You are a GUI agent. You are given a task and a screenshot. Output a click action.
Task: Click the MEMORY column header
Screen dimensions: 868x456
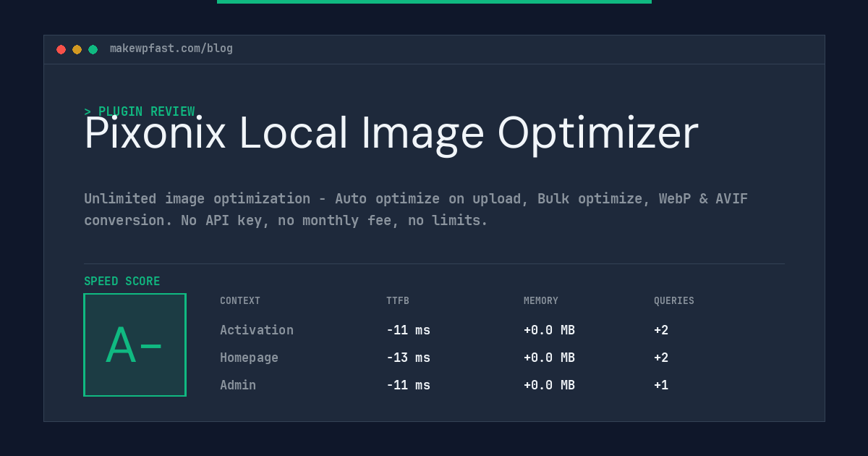pos(541,301)
